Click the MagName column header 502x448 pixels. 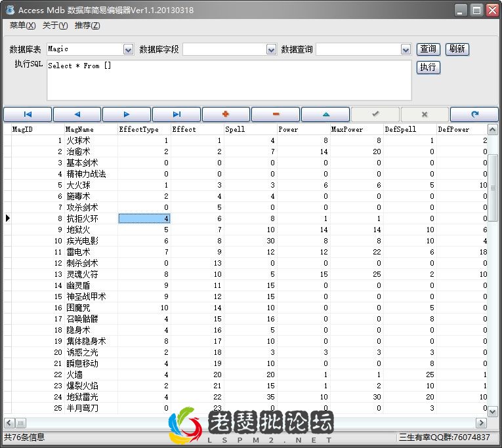(91, 130)
